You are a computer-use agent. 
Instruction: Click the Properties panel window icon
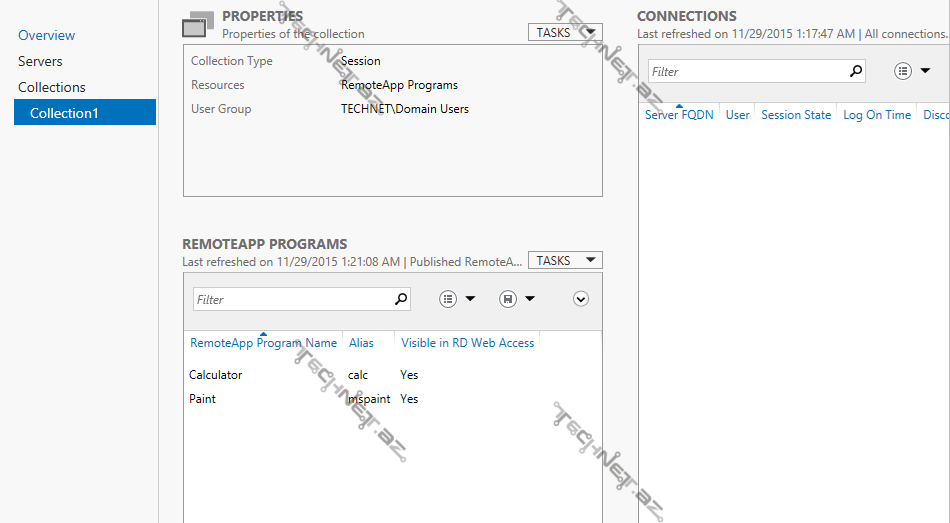[x=198, y=24]
